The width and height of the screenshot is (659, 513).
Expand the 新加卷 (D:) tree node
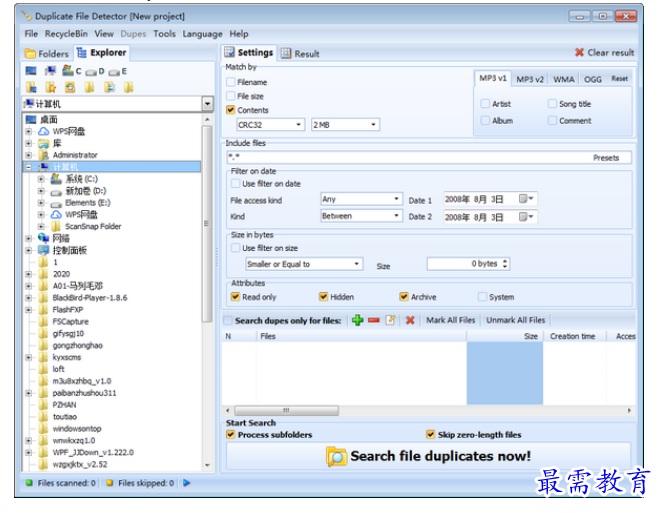click(x=41, y=191)
